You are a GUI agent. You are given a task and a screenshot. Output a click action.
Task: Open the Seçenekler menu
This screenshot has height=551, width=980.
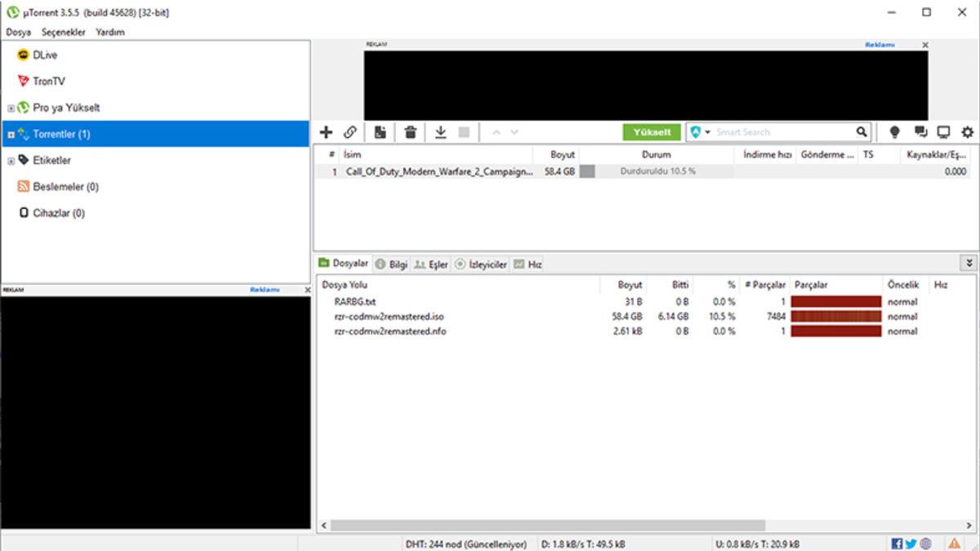[x=63, y=32]
